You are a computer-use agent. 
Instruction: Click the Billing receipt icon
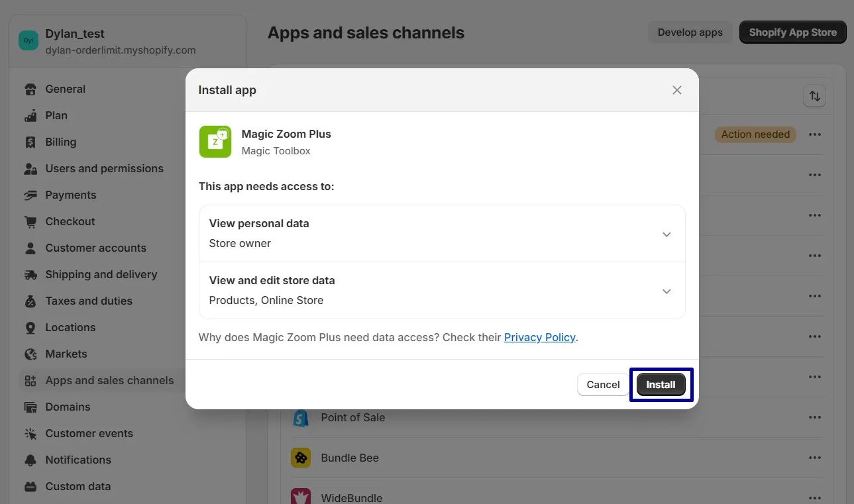[30, 142]
